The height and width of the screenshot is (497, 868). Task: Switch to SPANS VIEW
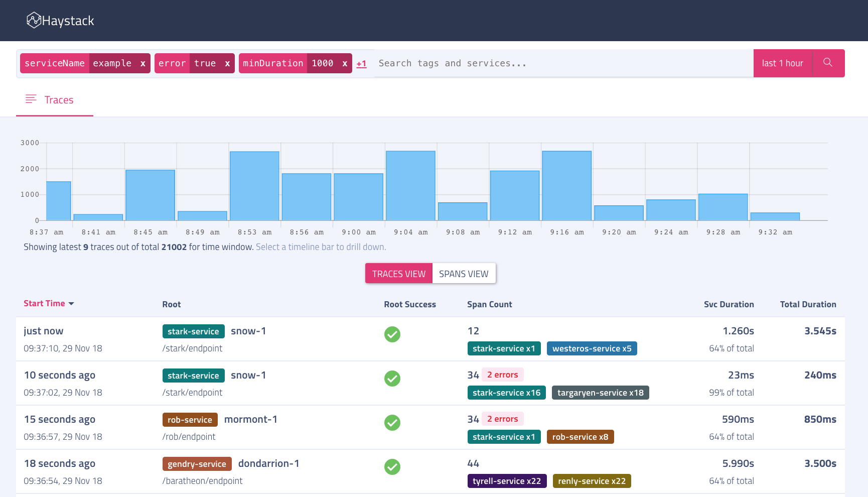(464, 274)
